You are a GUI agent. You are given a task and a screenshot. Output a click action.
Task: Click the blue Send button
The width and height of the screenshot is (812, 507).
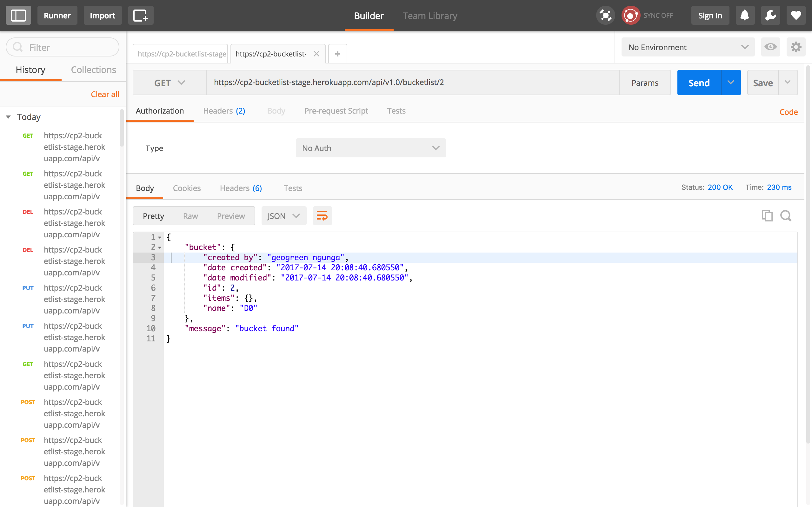click(x=699, y=83)
